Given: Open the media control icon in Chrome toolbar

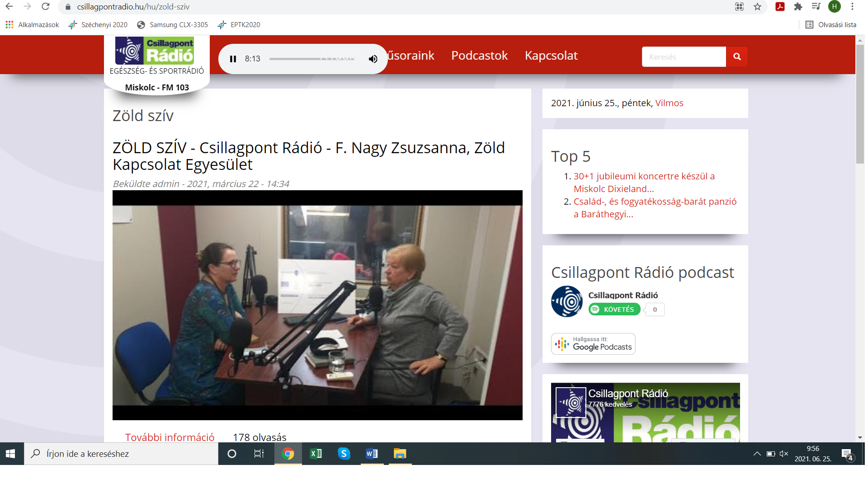Looking at the screenshot, I should (816, 7).
